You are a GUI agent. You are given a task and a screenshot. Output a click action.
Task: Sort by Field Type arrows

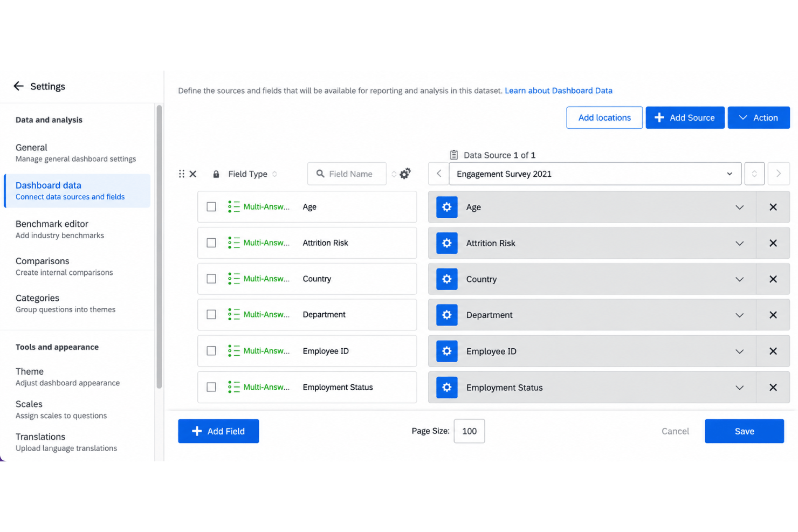pos(274,174)
